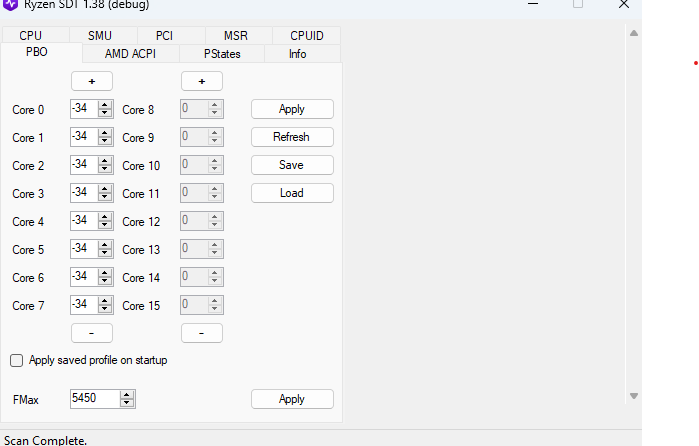Click the minus button below Core 15 column

[x=202, y=333]
